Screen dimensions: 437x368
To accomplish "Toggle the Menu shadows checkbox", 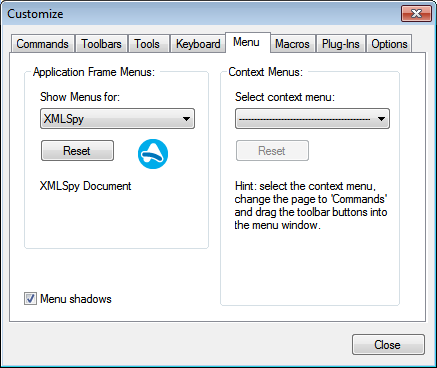I will click(x=30, y=298).
